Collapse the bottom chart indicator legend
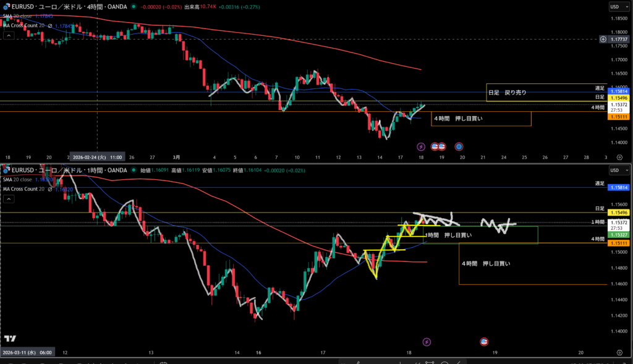Screen dimensions: 633x364 tap(9, 199)
